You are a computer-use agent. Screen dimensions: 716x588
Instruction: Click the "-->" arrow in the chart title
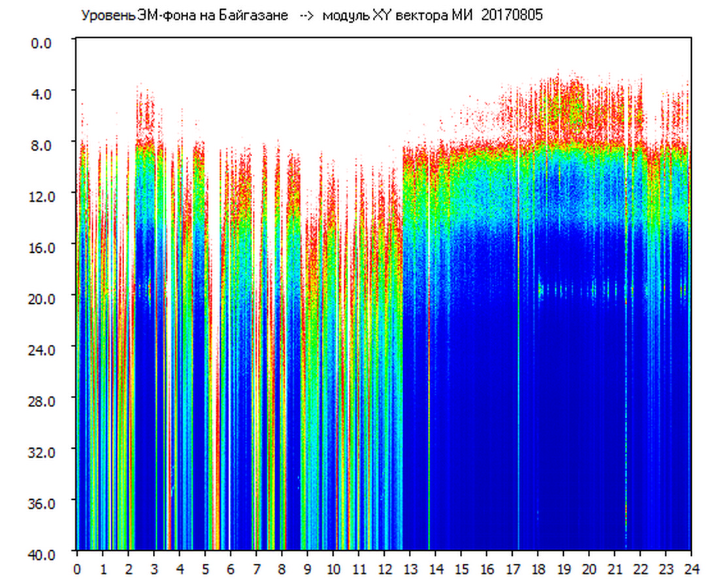pyautogui.click(x=306, y=15)
